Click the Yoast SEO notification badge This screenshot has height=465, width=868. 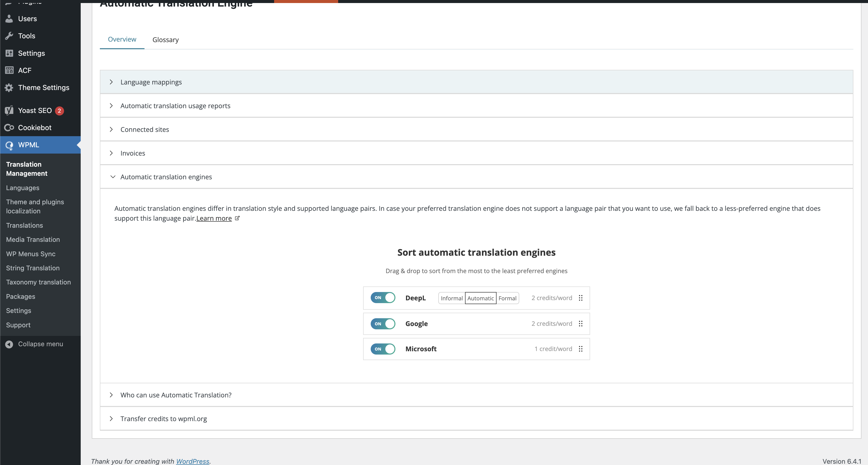pyautogui.click(x=59, y=110)
